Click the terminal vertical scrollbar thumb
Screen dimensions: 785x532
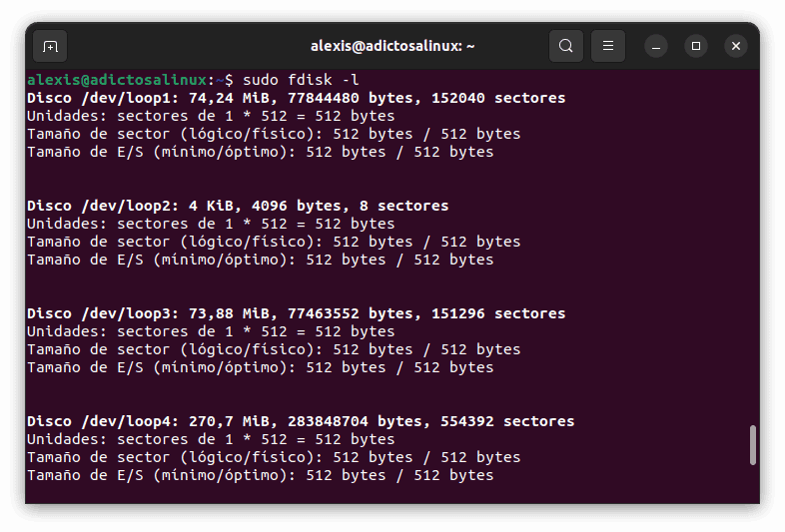[752, 445]
